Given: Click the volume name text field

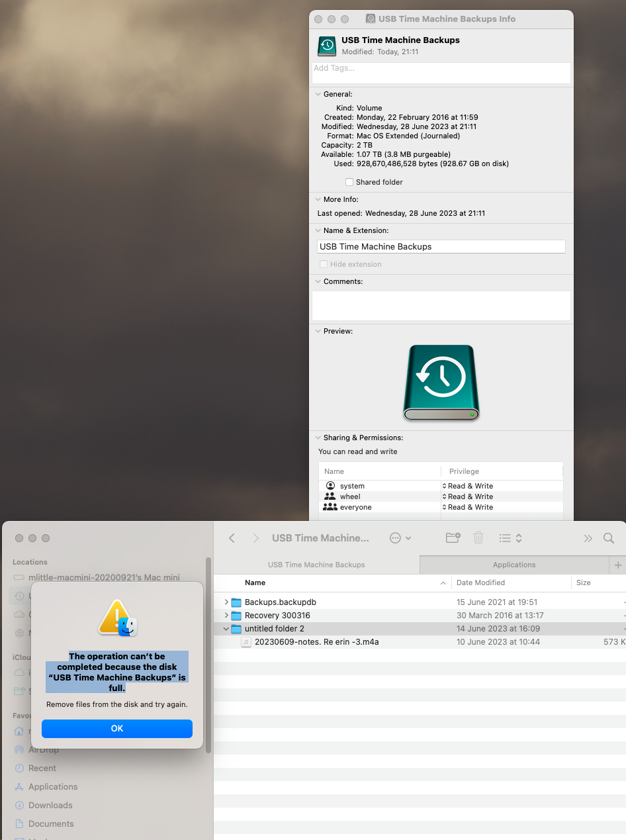Looking at the screenshot, I should pyautogui.click(x=441, y=246).
